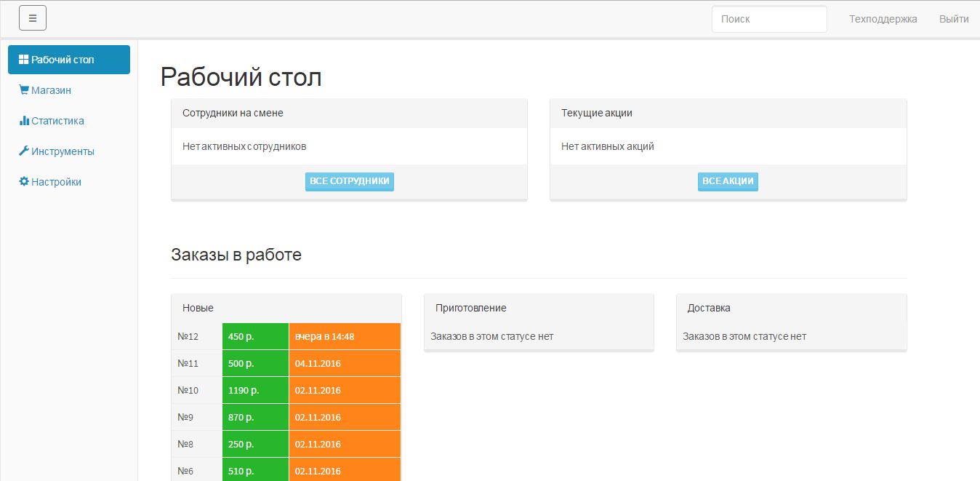
Task: Log out using the Выйти link
Action: (953, 19)
